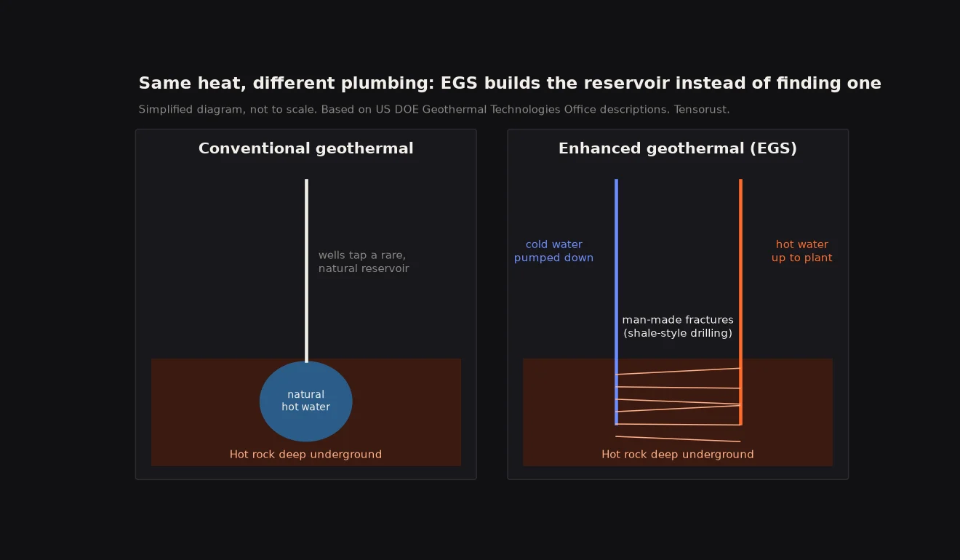Select the "wells tap a rare, natural reservoir" label
960x560 pixels.
point(364,262)
